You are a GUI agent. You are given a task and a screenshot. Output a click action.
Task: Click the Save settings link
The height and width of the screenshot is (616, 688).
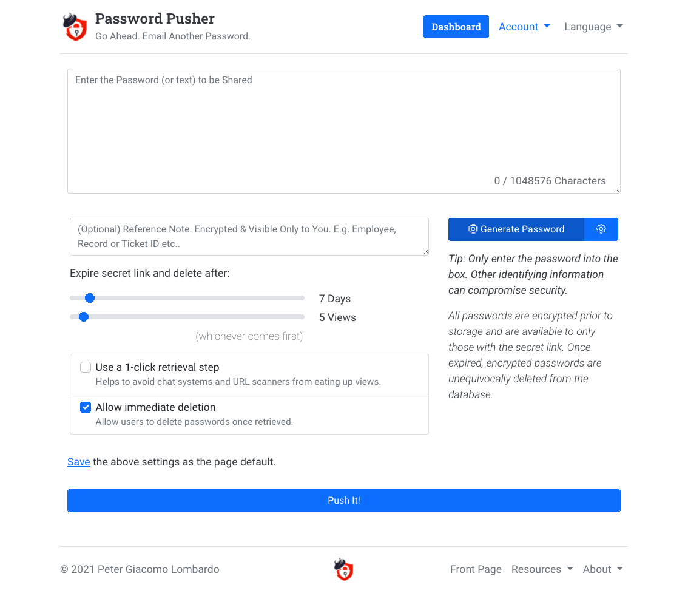coord(78,462)
